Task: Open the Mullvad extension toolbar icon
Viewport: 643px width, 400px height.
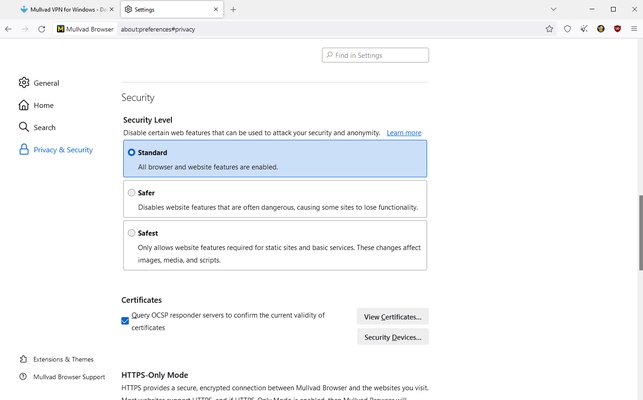Action: (x=601, y=29)
